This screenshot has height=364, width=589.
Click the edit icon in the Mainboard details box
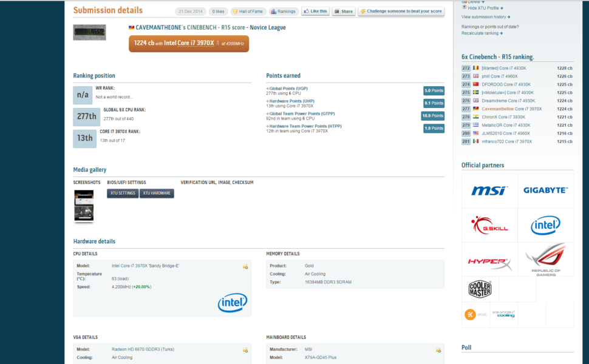click(x=438, y=350)
